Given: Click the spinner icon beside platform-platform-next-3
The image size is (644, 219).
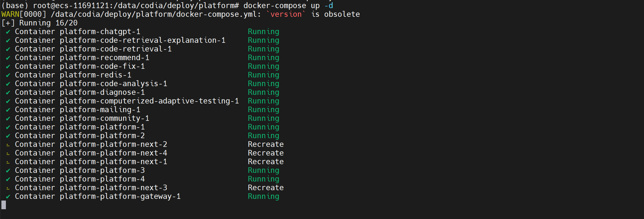Looking at the screenshot, I should [8, 188].
